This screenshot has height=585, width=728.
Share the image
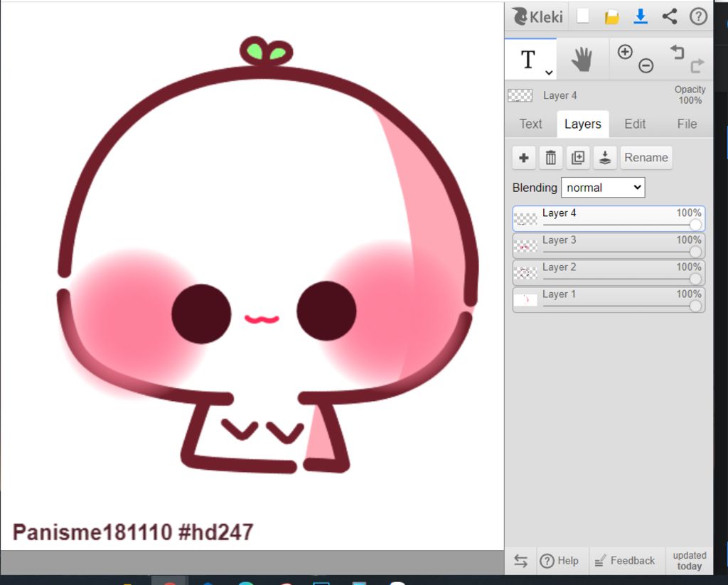669,17
